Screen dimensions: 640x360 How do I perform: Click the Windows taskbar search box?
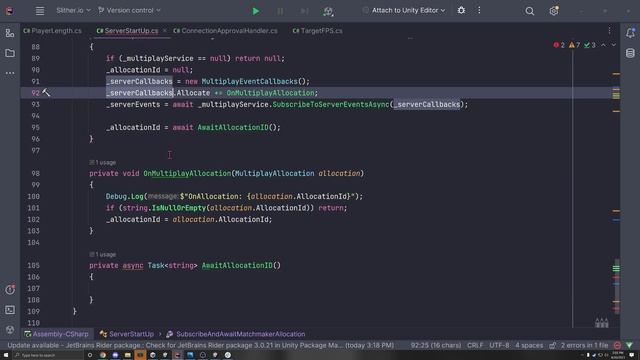(48, 355)
